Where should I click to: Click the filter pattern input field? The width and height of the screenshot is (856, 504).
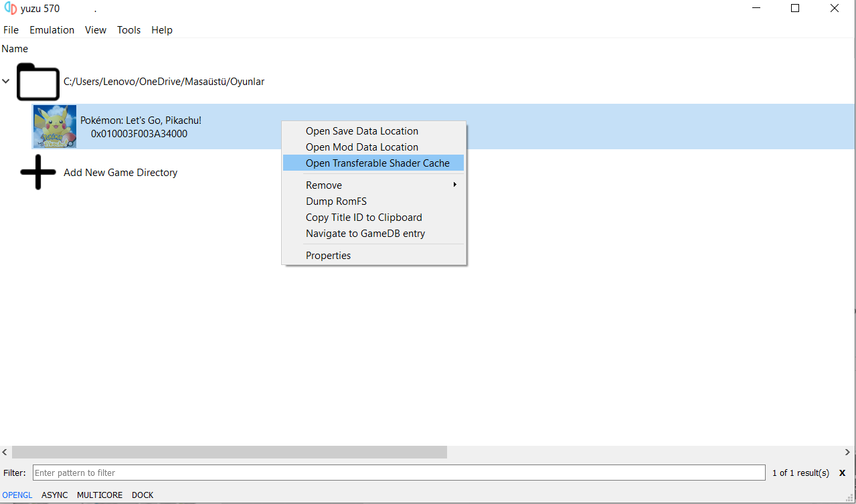[399, 473]
